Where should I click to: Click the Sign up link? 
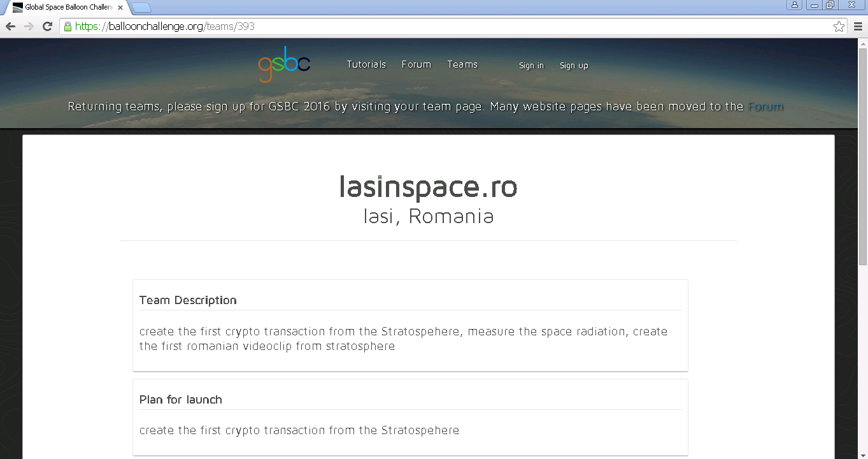(574, 66)
